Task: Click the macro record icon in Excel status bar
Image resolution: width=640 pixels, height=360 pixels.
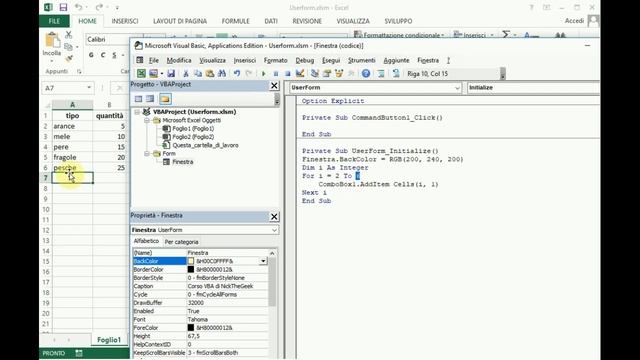Action: click(x=79, y=353)
